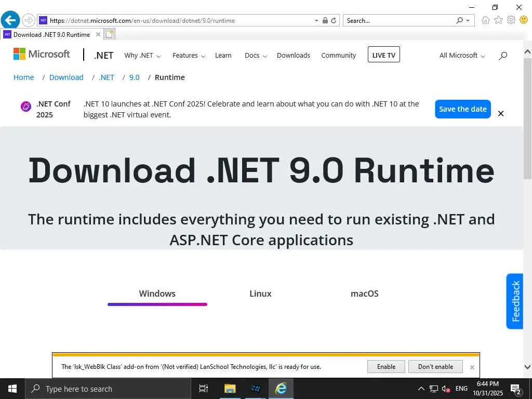532x399 pixels.
Task: Open the taskbar clock and date
Action: point(488,389)
